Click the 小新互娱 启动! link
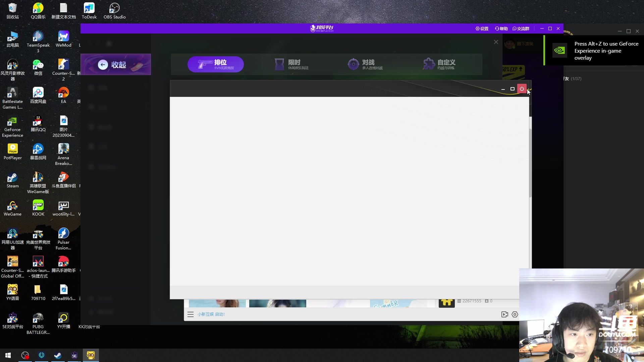The width and height of the screenshot is (644, 362). [211, 314]
